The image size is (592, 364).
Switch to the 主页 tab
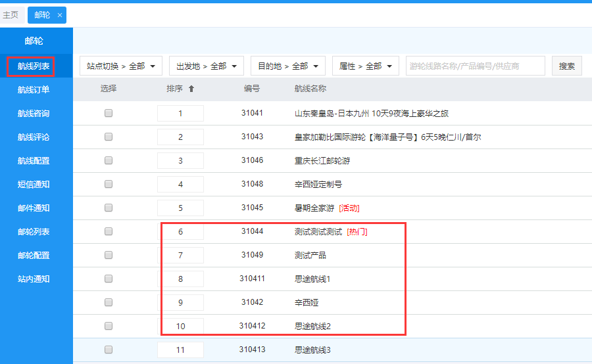click(x=11, y=14)
